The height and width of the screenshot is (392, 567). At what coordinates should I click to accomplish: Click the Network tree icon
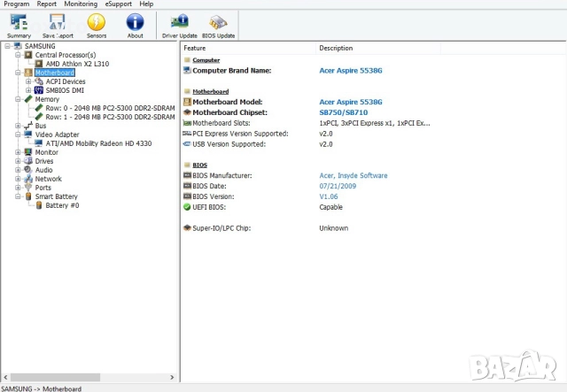click(28, 179)
